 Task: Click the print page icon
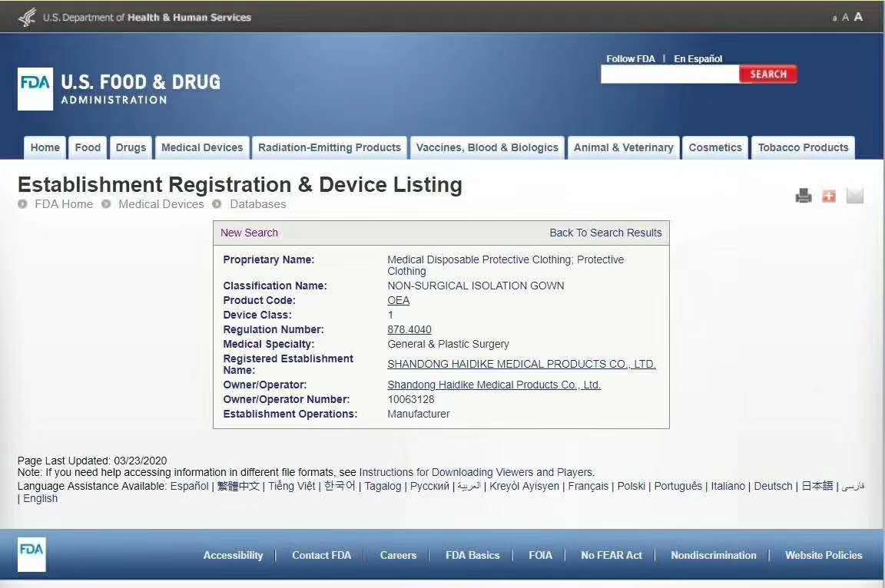803,196
